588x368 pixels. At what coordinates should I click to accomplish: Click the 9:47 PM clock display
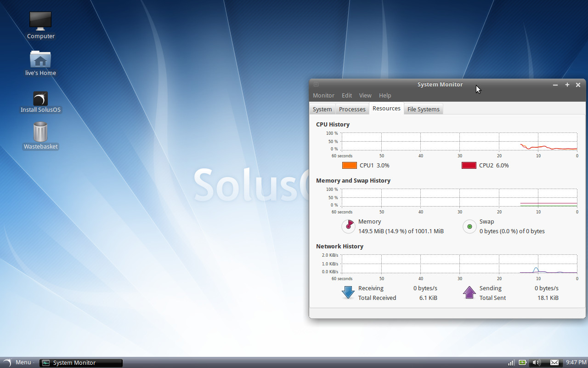pyautogui.click(x=576, y=362)
